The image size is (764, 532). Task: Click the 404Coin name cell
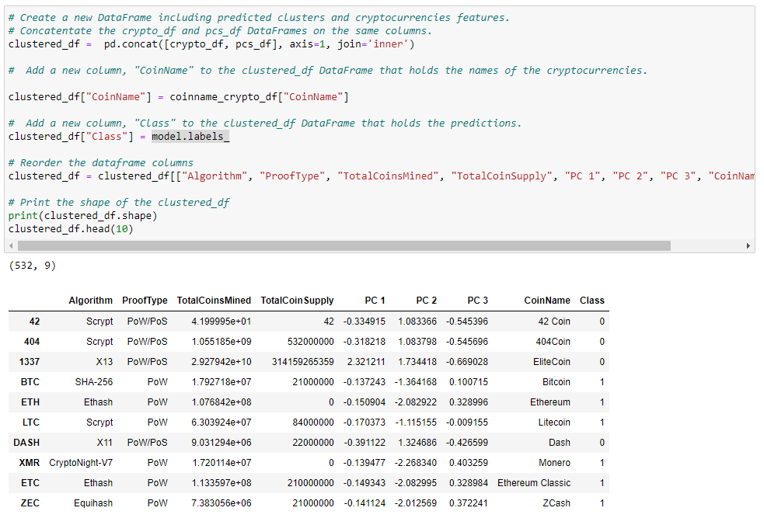coord(553,342)
